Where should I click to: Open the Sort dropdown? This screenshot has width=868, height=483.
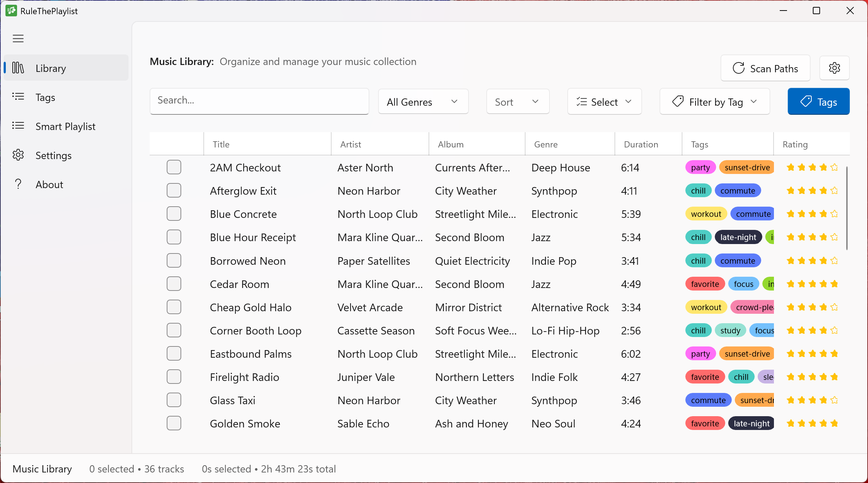click(x=518, y=102)
